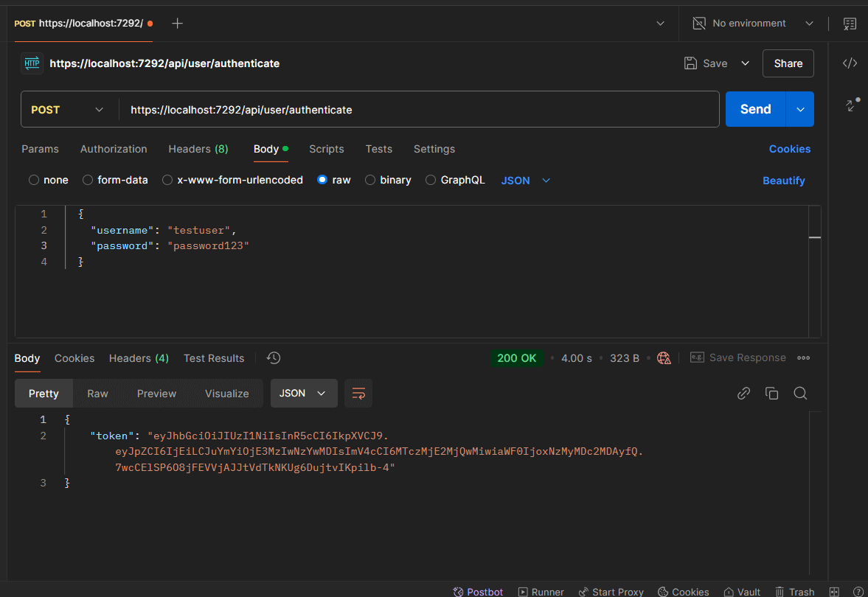Screen dimensions: 868x597
Task: Select the binary body option
Action: tap(388, 180)
